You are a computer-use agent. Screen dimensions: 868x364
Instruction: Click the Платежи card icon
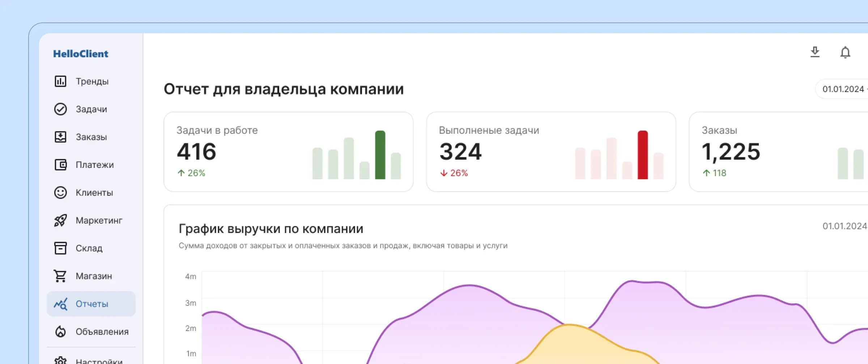(60, 165)
